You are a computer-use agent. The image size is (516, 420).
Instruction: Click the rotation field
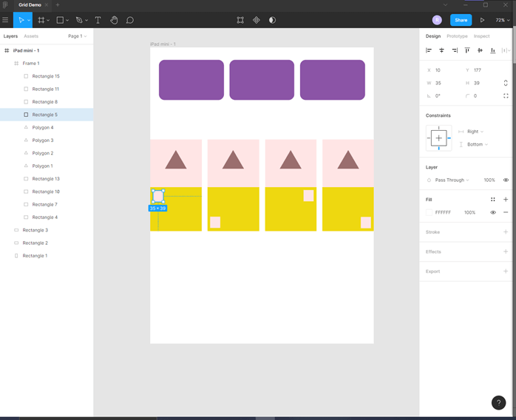coord(443,96)
